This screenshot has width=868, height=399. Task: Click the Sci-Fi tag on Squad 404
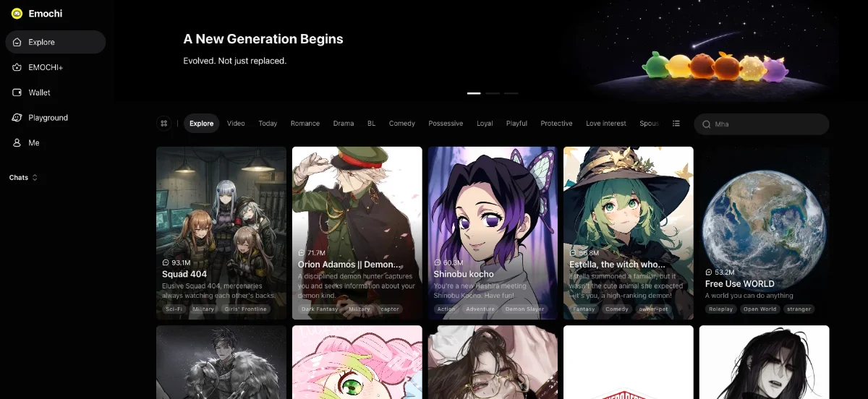point(174,309)
